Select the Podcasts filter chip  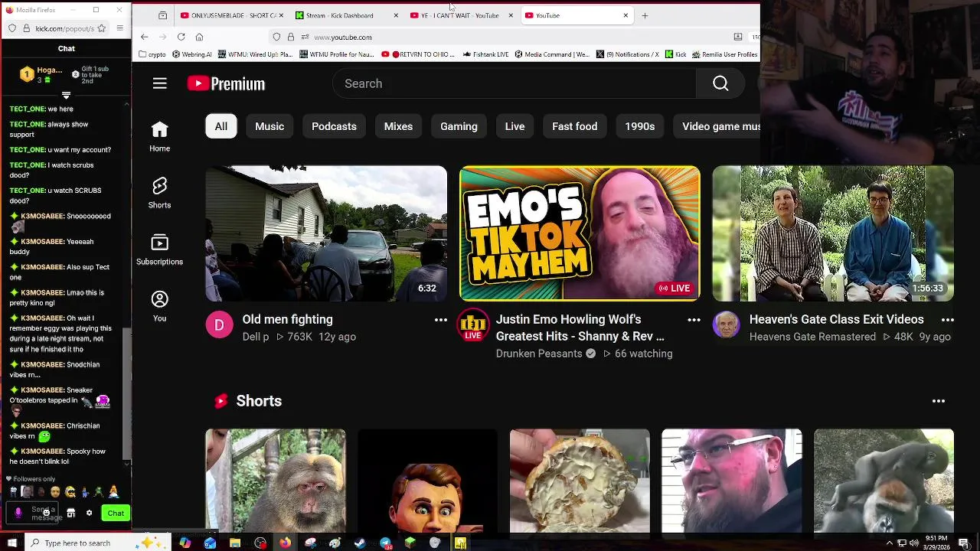point(334,126)
